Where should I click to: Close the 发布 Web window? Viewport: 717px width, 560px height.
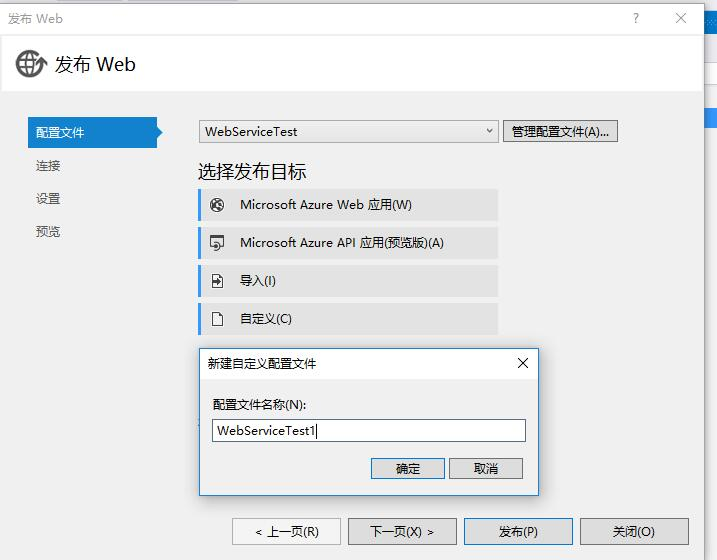point(681,18)
